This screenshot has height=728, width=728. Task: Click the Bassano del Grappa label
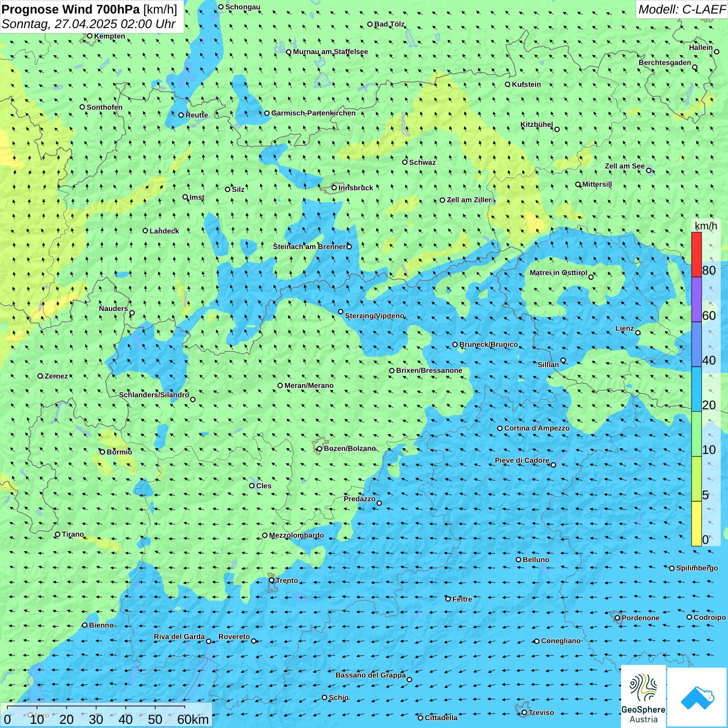(x=370, y=675)
